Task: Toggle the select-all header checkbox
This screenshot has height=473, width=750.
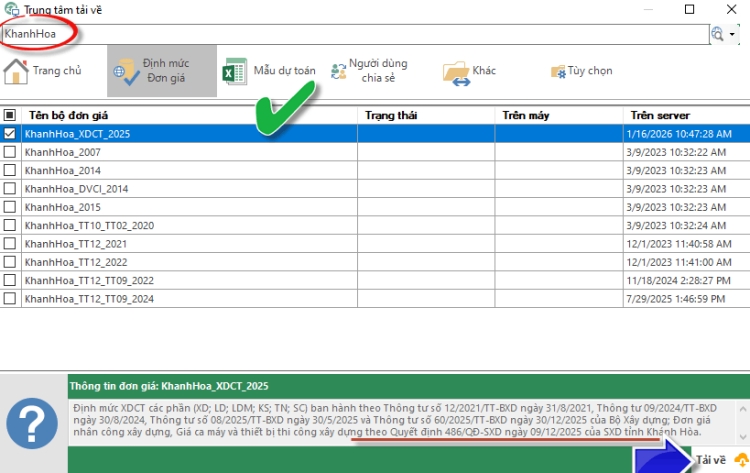Action: pos(10,115)
